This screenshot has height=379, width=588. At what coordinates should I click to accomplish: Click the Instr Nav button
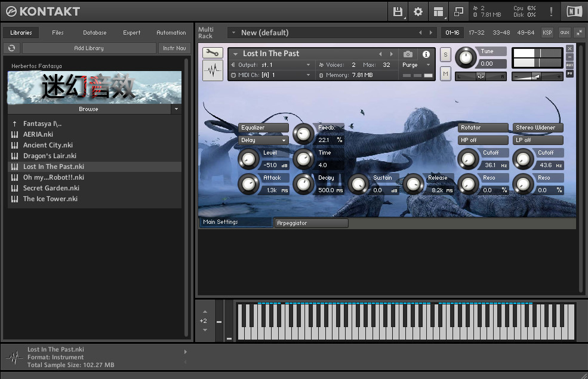174,48
